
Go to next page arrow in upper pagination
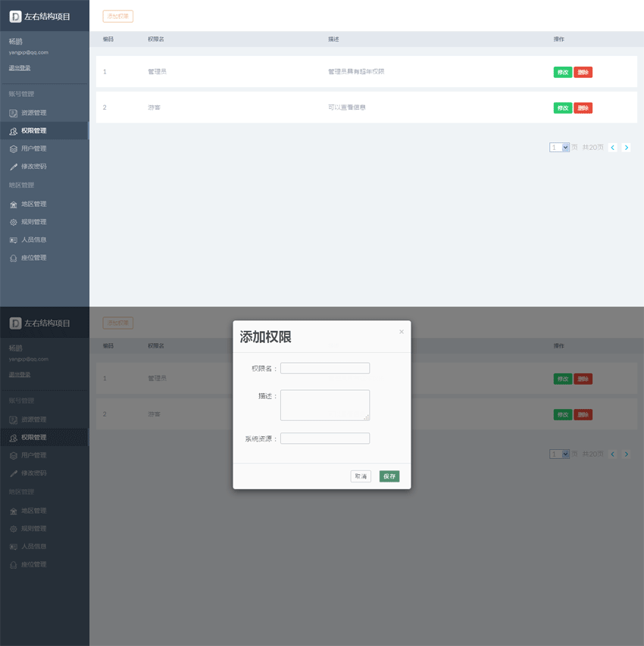pyautogui.click(x=626, y=148)
